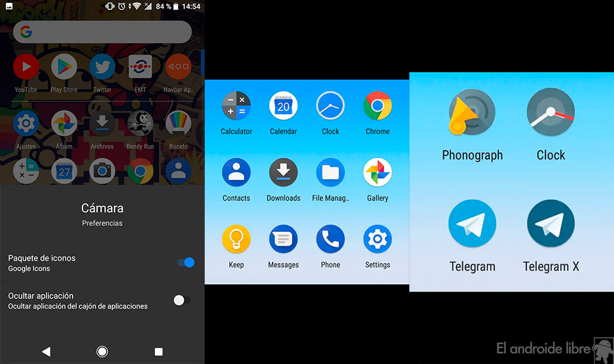Open the Settings app labeled Settings
Image resolution: width=614 pixels, height=364 pixels.
(378, 239)
